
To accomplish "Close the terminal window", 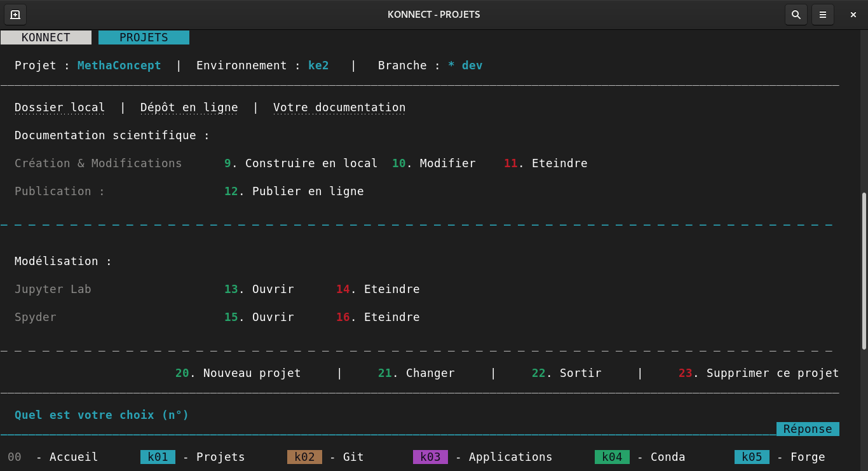I will pyautogui.click(x=853, y=15).
